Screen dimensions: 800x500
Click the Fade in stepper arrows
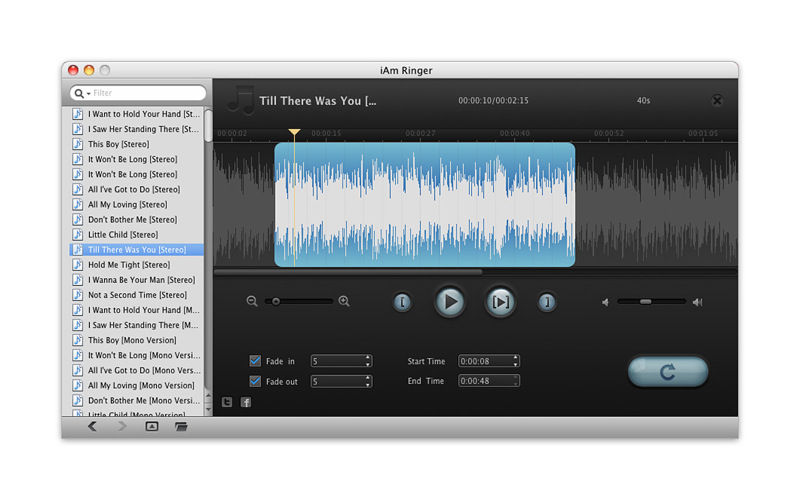(368, 361)
